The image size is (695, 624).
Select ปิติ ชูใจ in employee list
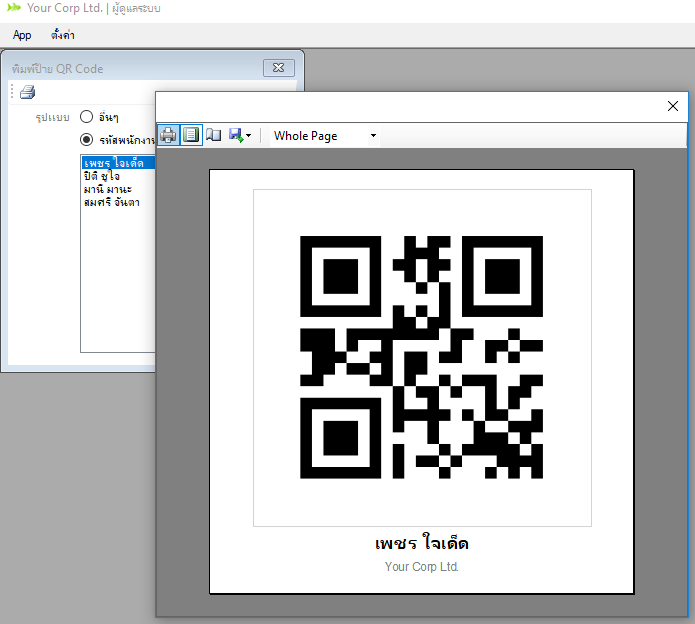[x=102, y=176]
